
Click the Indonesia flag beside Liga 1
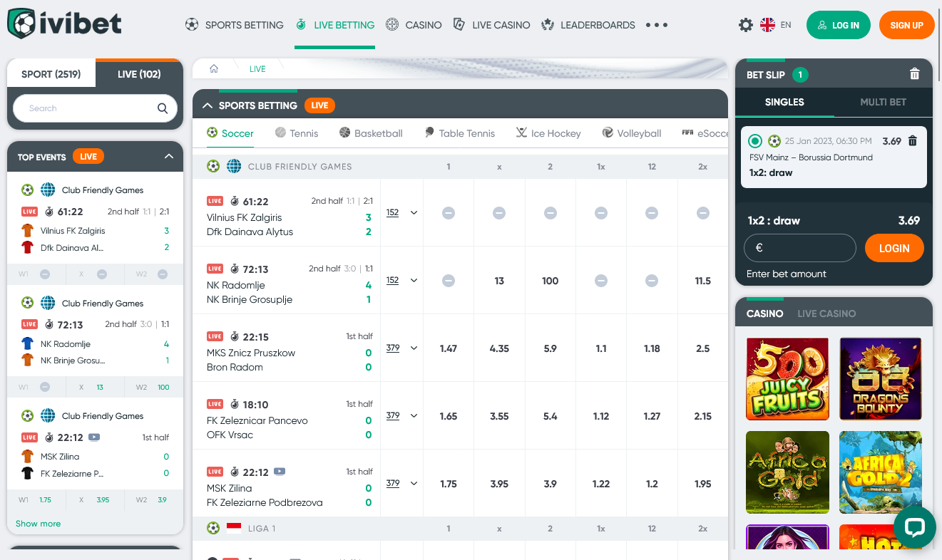point(234,528)
